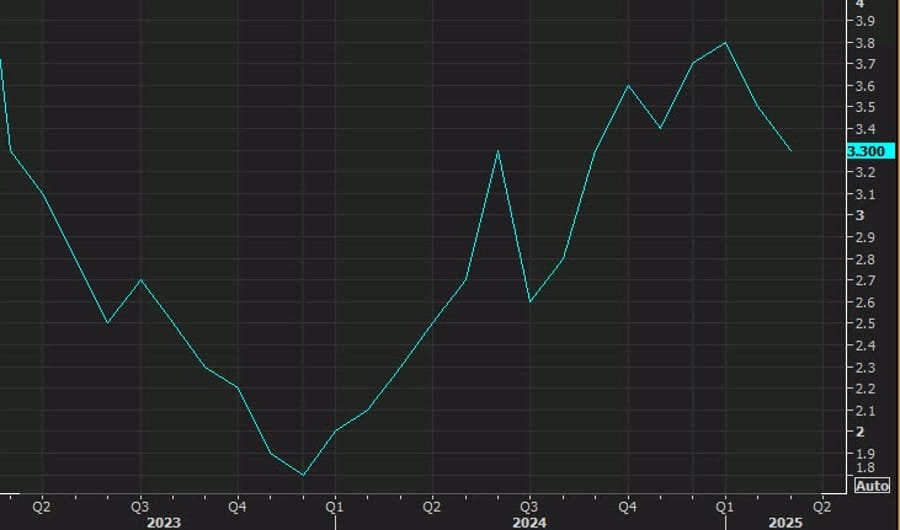Click the line's peak point at 3.8
Screen dimensions: 900x530
tap(725, 43)
